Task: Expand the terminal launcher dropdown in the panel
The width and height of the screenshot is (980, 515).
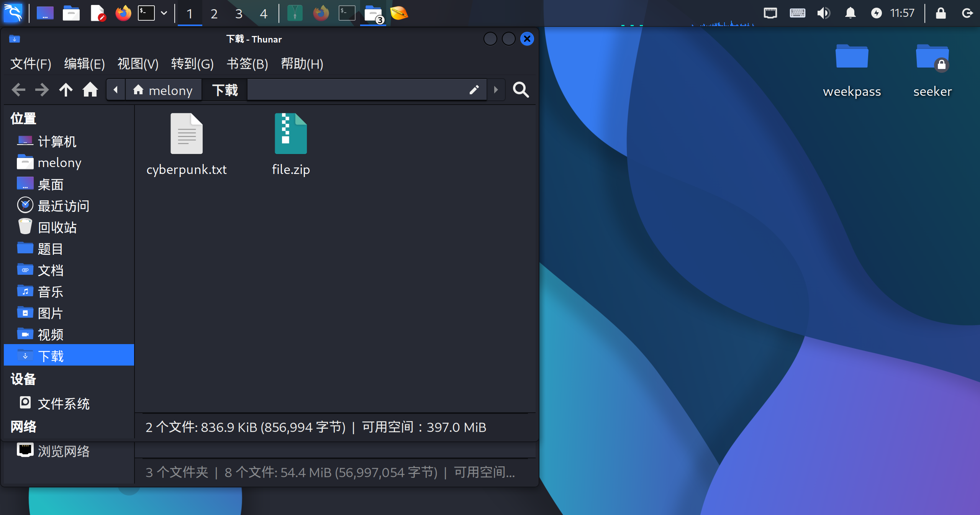Action: pos(164,13)
